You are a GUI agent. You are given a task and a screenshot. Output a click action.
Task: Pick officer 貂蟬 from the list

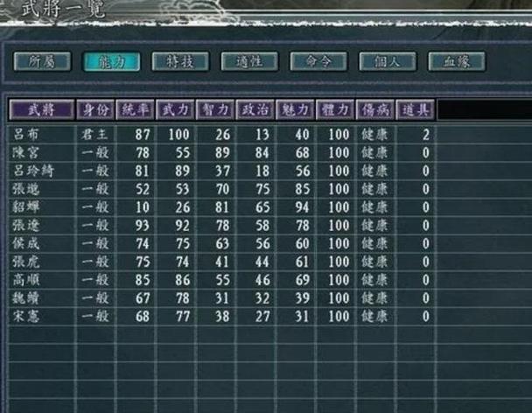tap(24, 207)
